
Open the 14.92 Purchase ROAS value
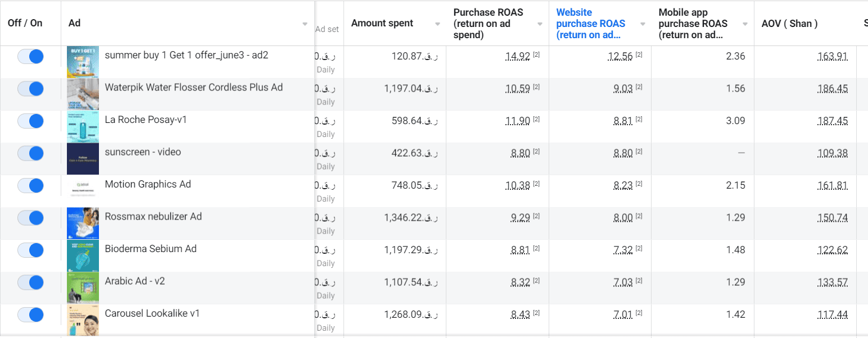click(517, 56)
